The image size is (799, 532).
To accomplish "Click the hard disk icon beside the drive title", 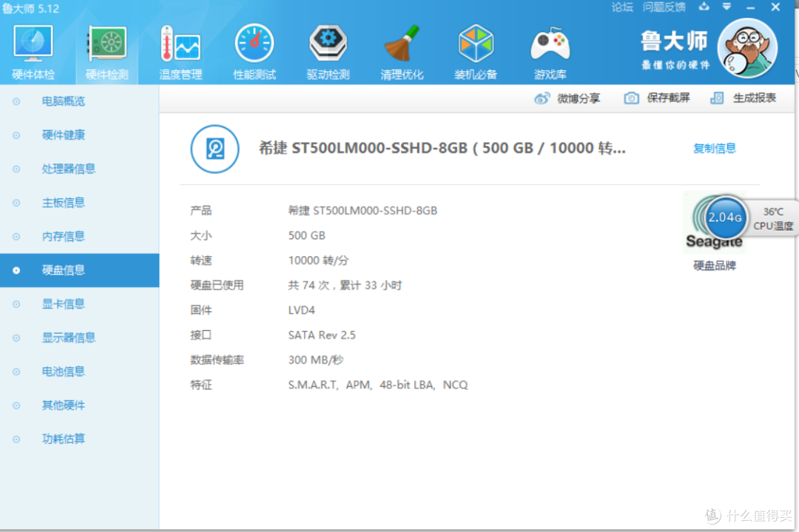I will point(215,149).
